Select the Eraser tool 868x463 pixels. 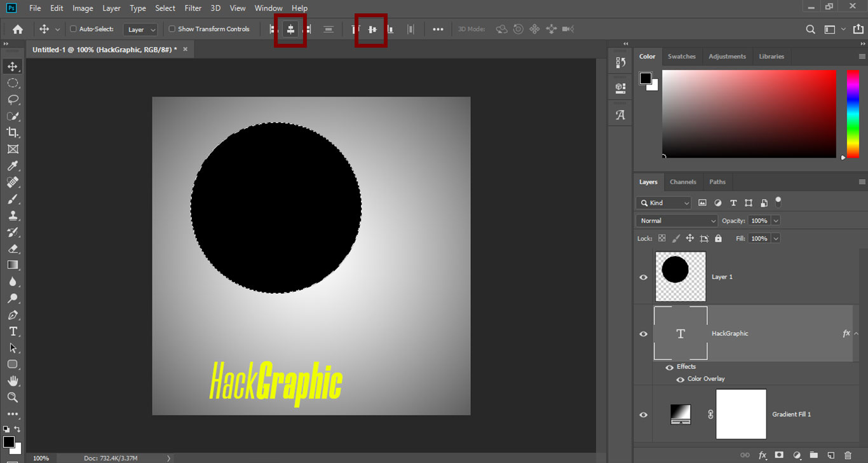13,249
